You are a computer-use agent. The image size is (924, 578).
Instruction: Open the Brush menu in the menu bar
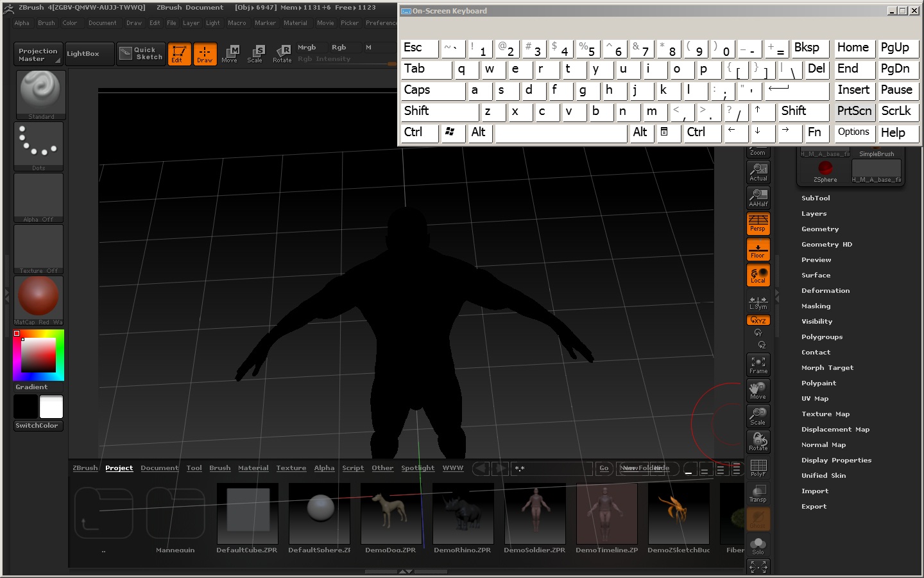pos(46,23)
